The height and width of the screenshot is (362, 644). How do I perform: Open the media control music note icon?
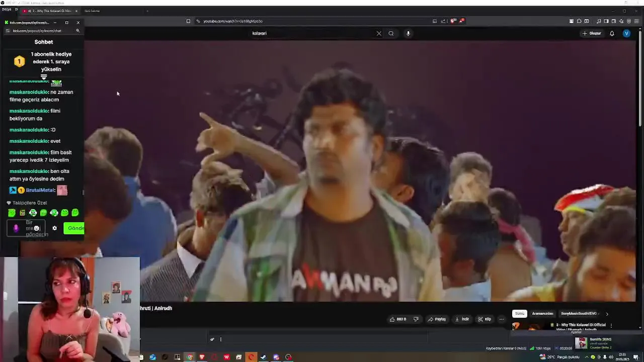click(599, 21)
